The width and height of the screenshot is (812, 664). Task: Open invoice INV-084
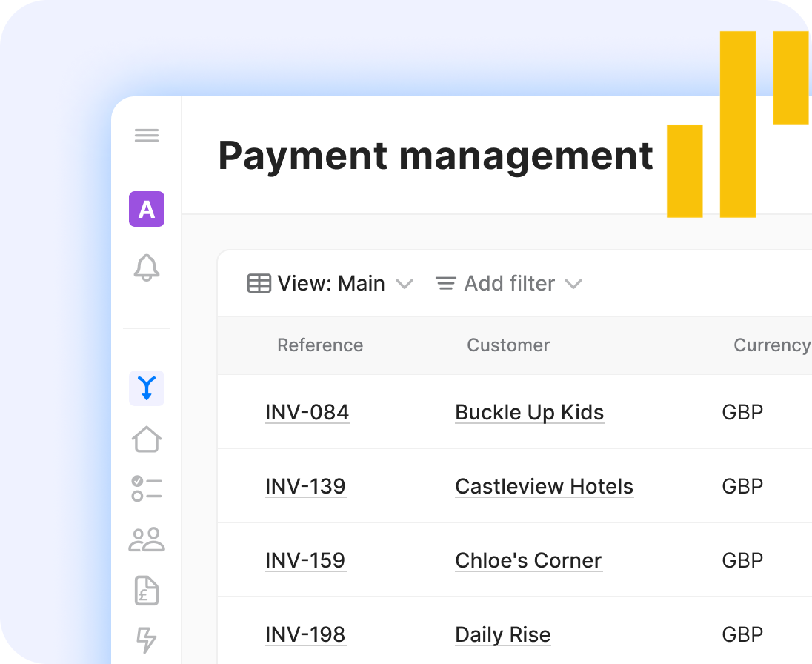click(x=307, y=412)
